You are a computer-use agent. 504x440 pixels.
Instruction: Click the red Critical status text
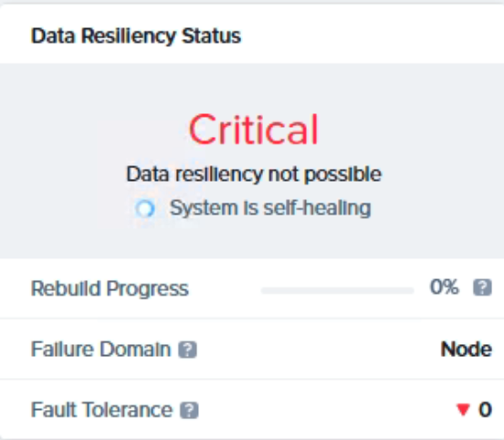click(254, 130)
